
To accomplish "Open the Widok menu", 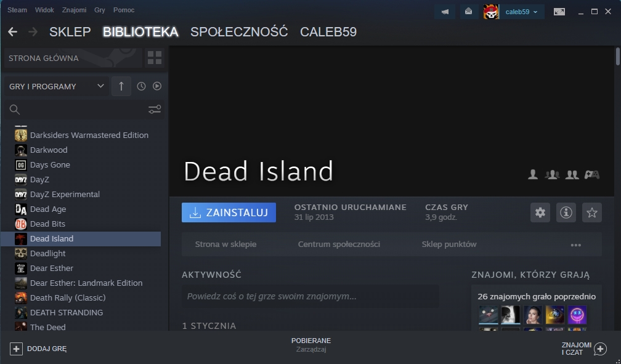I will [x=44, y=10].
